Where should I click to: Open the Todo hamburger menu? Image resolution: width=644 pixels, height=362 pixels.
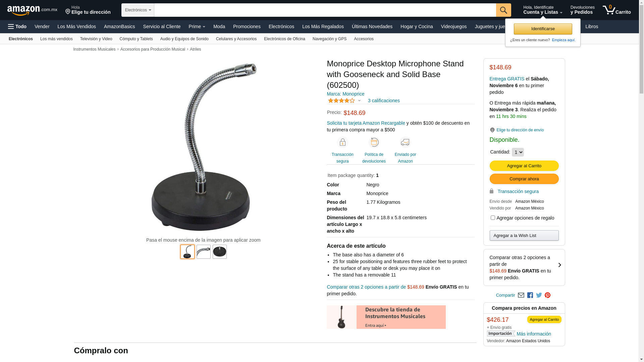[17, 26]
